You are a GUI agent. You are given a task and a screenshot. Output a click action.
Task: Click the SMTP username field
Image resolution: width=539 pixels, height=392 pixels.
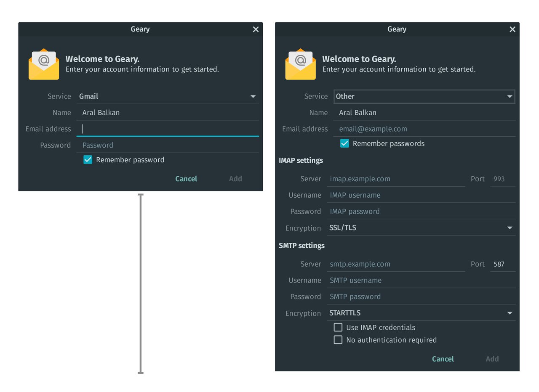click(x=421, y=280)
